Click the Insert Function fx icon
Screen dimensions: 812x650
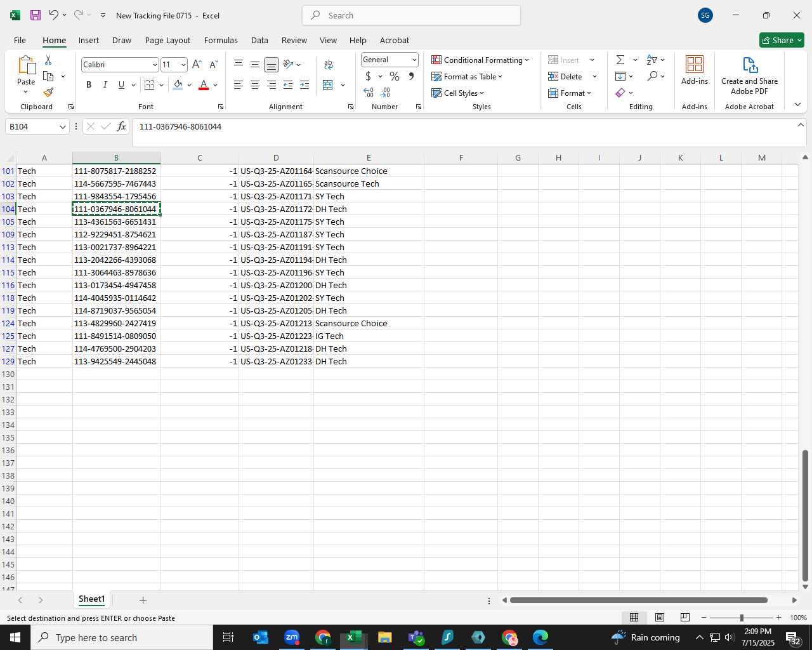pyautogui.click(x=121, y=127)
